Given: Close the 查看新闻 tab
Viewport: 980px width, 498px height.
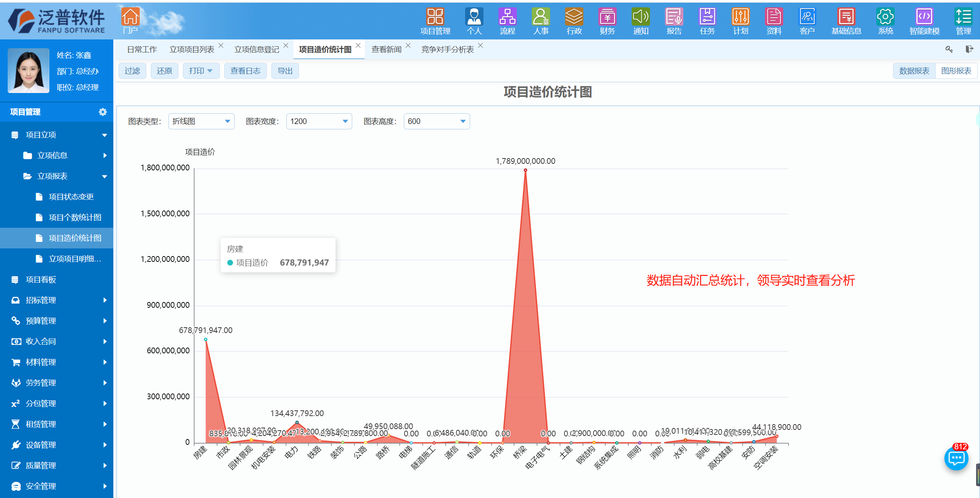Looking at the screenshot, I should click(408, 46).
